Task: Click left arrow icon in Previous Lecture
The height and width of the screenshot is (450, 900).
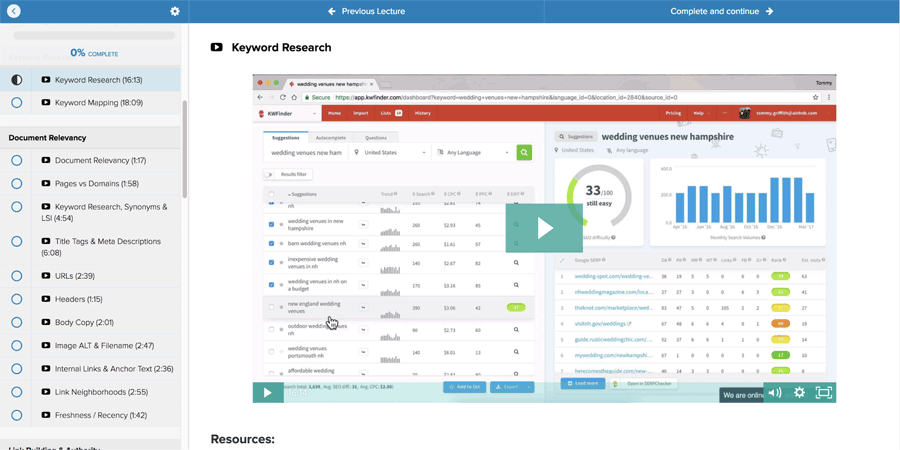Action: pos(332,11)
